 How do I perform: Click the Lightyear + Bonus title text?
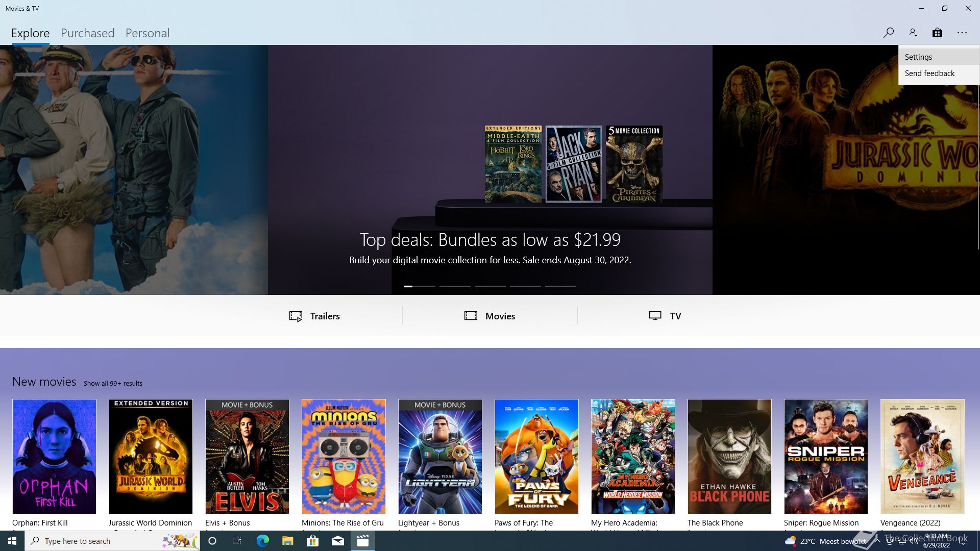coord(429,523)
